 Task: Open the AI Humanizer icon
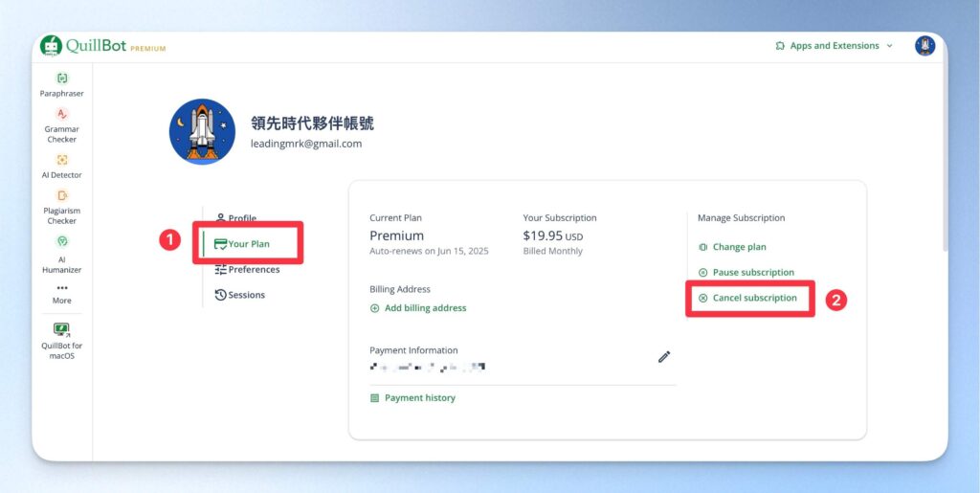(62, 241)
